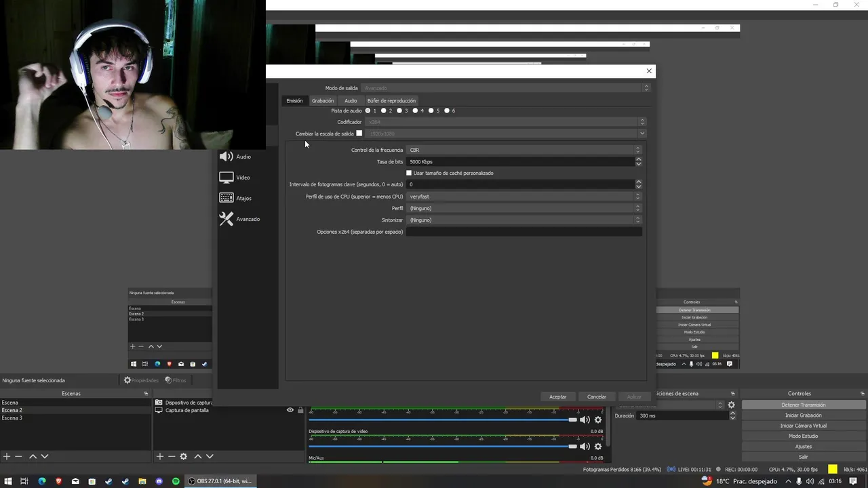Open Spotify from the taskbar
868x488 pixels.
click(176, 481)
